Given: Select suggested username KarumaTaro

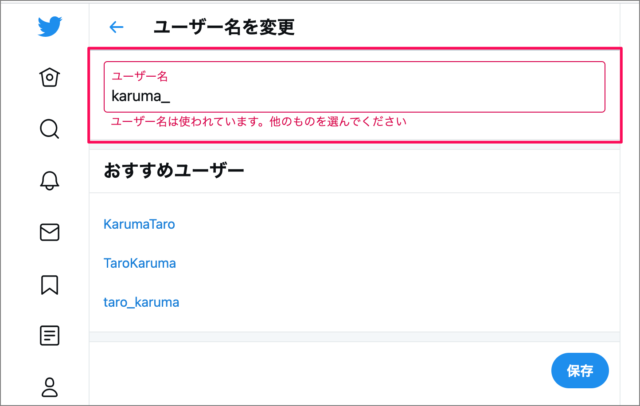Looking at the screenshot, I should coord(139,225).
